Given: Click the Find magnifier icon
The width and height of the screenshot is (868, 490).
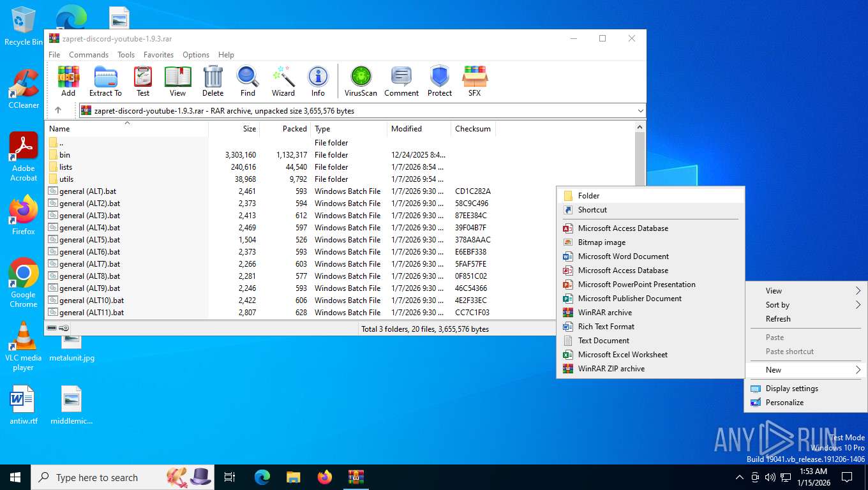Looking at the screenshot, I should tap(248, 81).
